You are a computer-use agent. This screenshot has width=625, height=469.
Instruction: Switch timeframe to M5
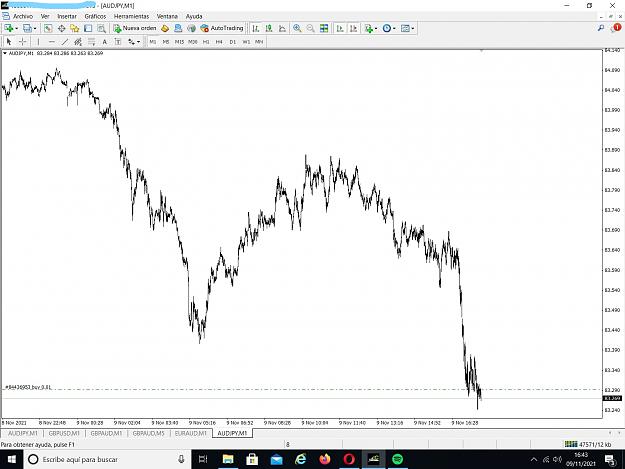pos(166,41)
